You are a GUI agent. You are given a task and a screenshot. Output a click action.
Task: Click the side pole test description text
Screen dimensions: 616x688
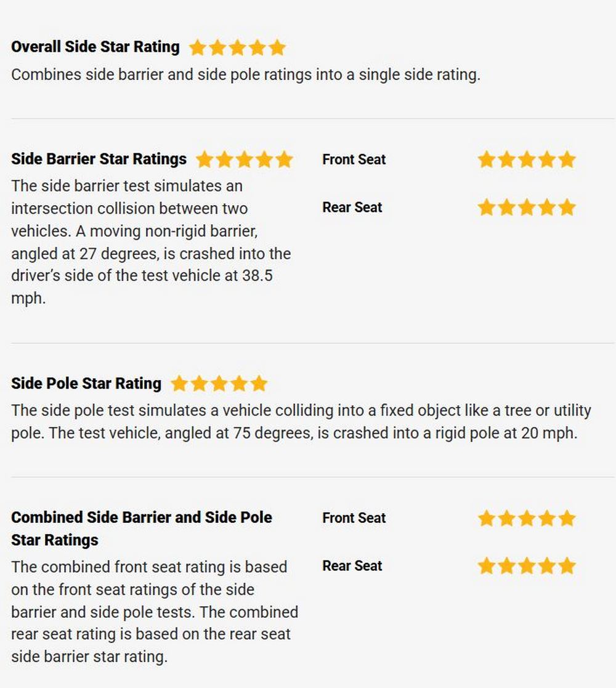pos(301,422)
